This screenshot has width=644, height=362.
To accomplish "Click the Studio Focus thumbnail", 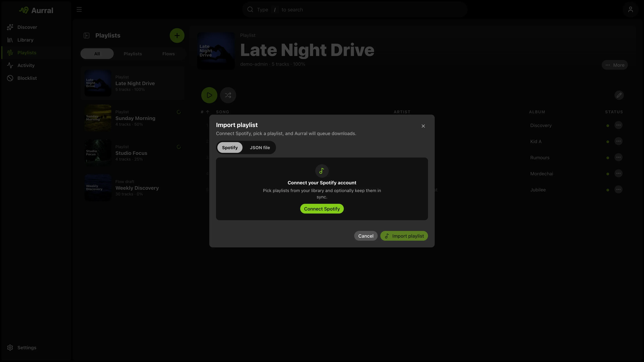I will click(x=98, y=153).
